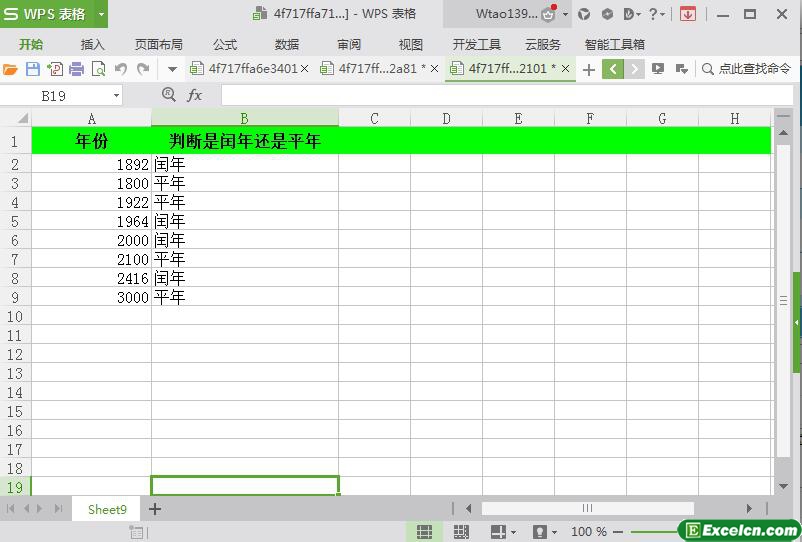Expand the quick access toolbar arrow
This screenshot has width=802, height=542.
click(172, 69)
